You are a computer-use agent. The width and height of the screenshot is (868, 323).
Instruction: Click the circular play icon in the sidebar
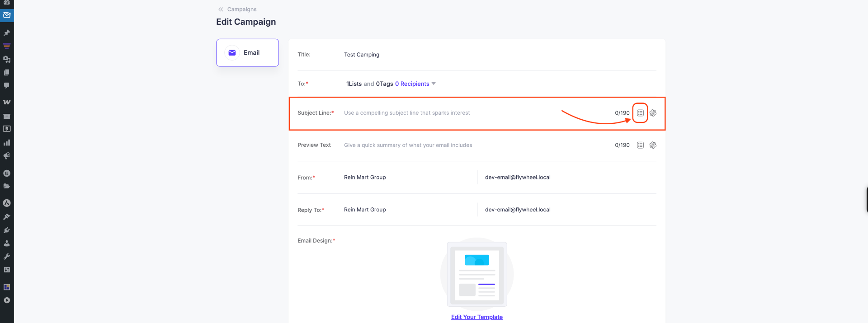coord(7,300)
